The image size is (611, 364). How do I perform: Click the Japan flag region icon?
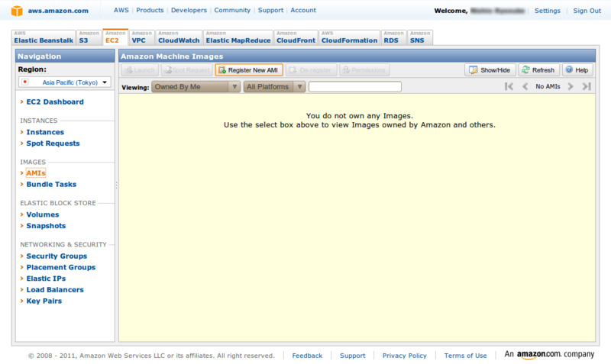tap(25, 82)
